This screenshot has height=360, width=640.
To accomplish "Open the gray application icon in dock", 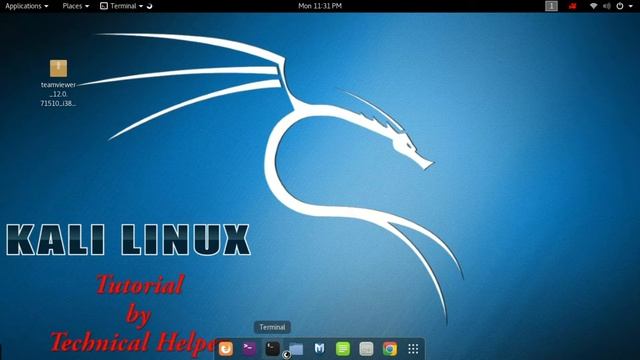I will coord(366,349).
